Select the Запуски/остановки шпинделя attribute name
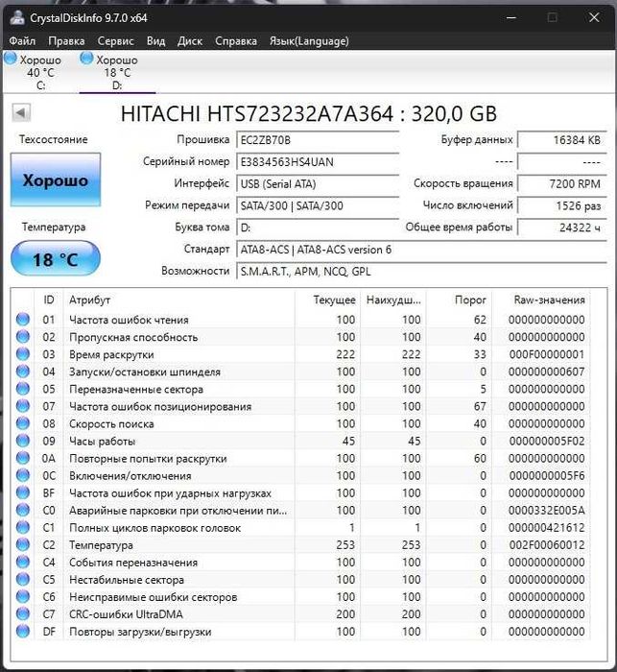This screenshot has height=672, width=617. coord(145,372)
